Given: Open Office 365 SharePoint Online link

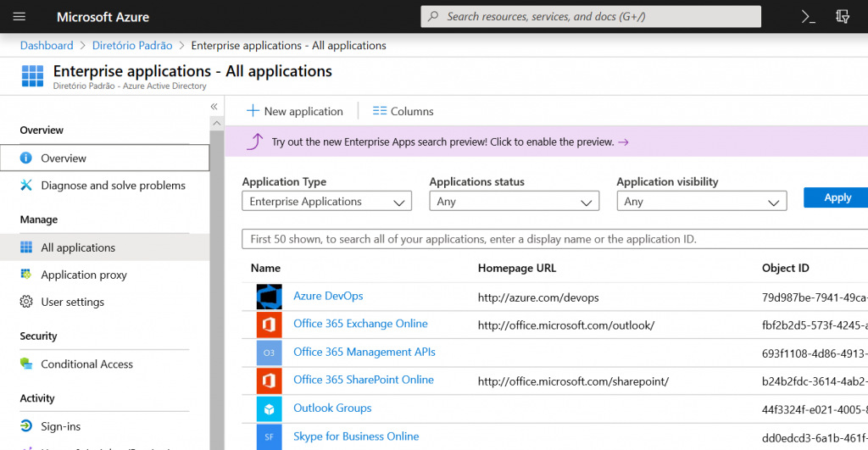Looking at the screenshot, I should [x=364, y=380].
